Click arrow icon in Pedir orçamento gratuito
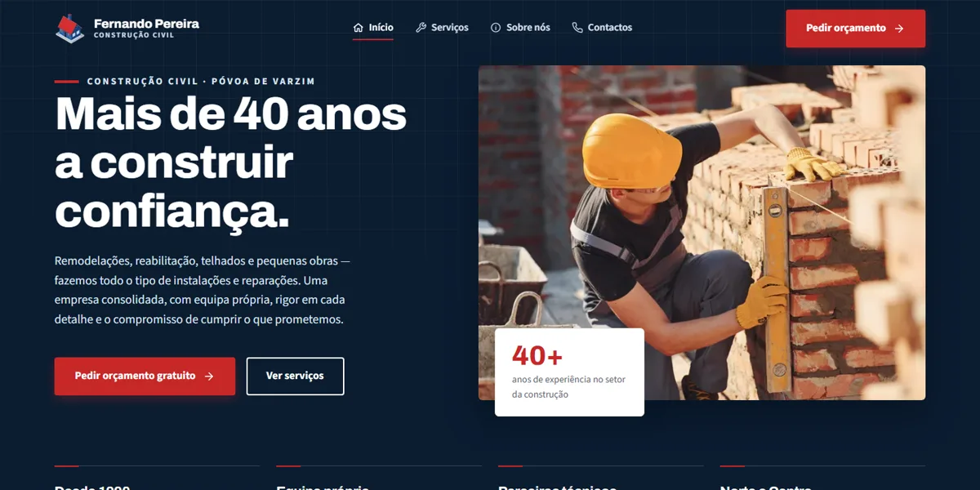This screenshot has width=980, height=490. point(209,376)
